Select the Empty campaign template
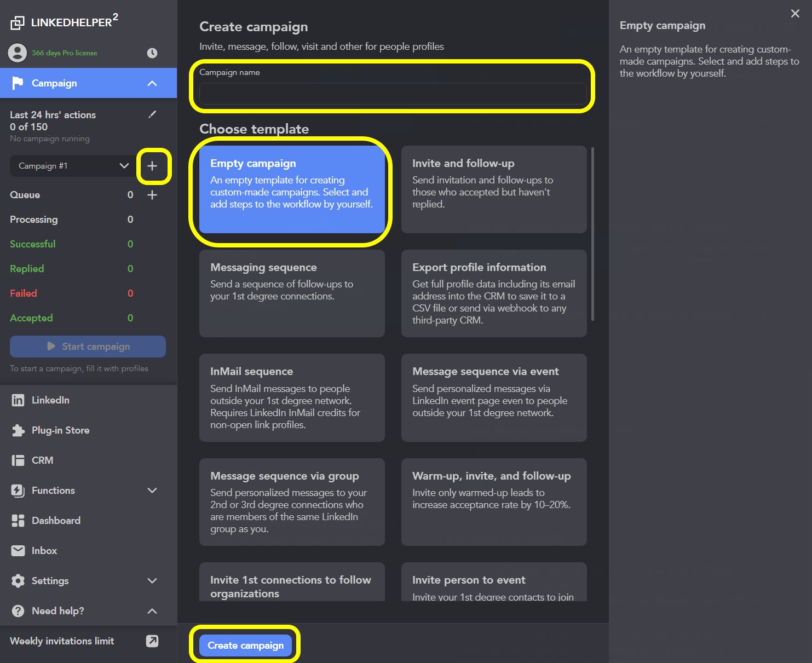This screenshot has height=663, width=812. point(292,189)
